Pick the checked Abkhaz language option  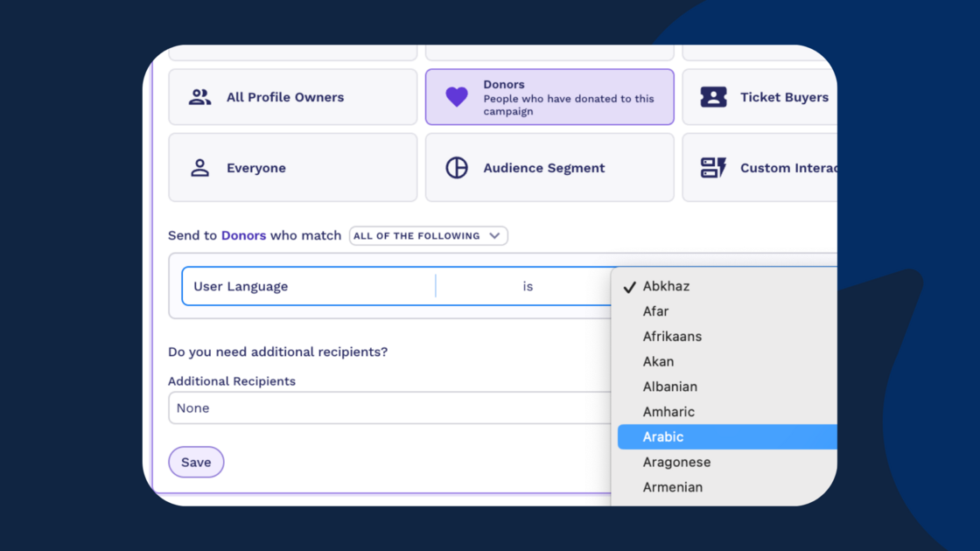coord(666,286)
